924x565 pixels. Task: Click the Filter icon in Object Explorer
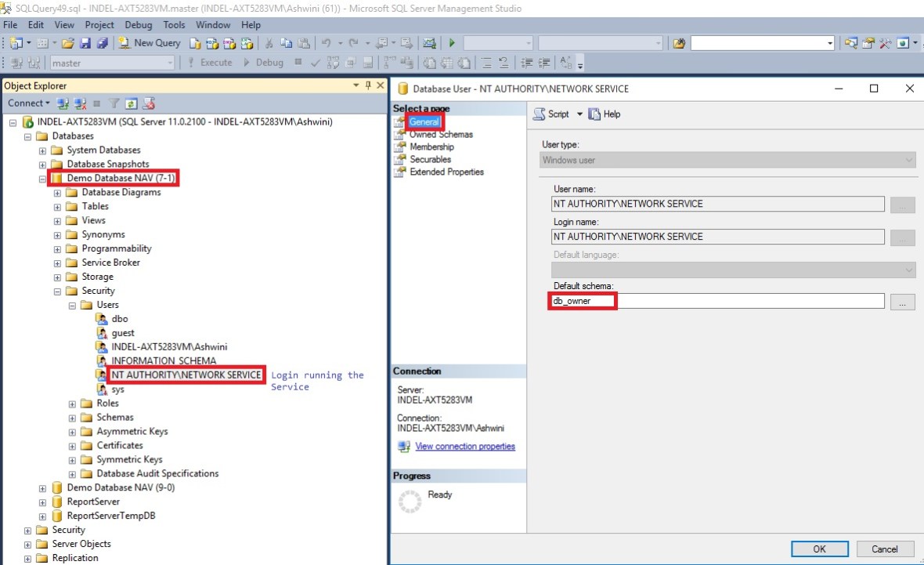tap(114, 103)
